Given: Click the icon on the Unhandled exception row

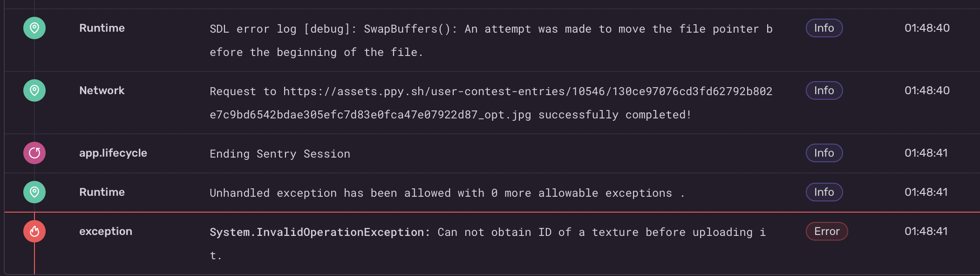Looking at the screenshot, I should tap(34, 192).
